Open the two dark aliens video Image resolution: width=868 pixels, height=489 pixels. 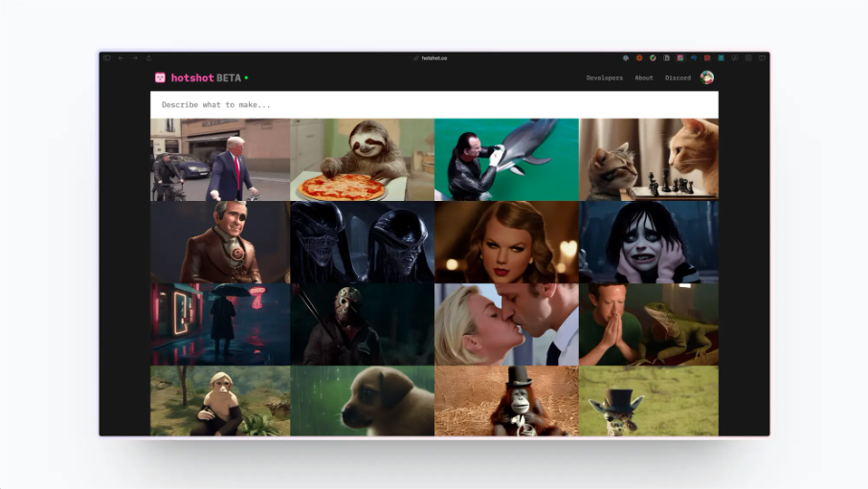(362, 242)
